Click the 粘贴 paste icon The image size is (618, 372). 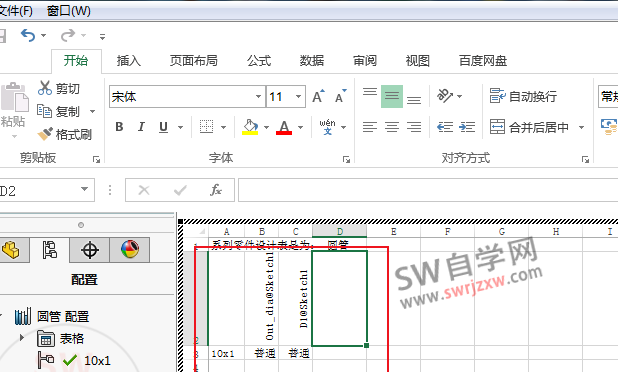point(15,97)
